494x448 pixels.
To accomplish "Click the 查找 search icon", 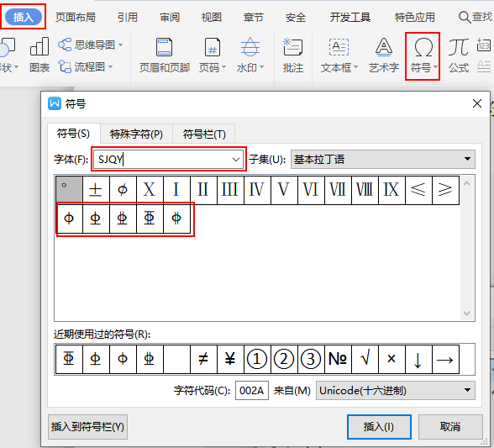I will click(465, 17).
